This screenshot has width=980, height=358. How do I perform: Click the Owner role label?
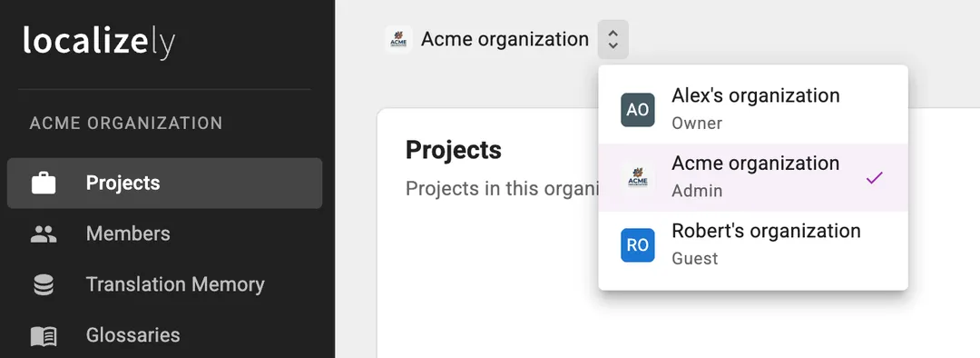point(697,124)
